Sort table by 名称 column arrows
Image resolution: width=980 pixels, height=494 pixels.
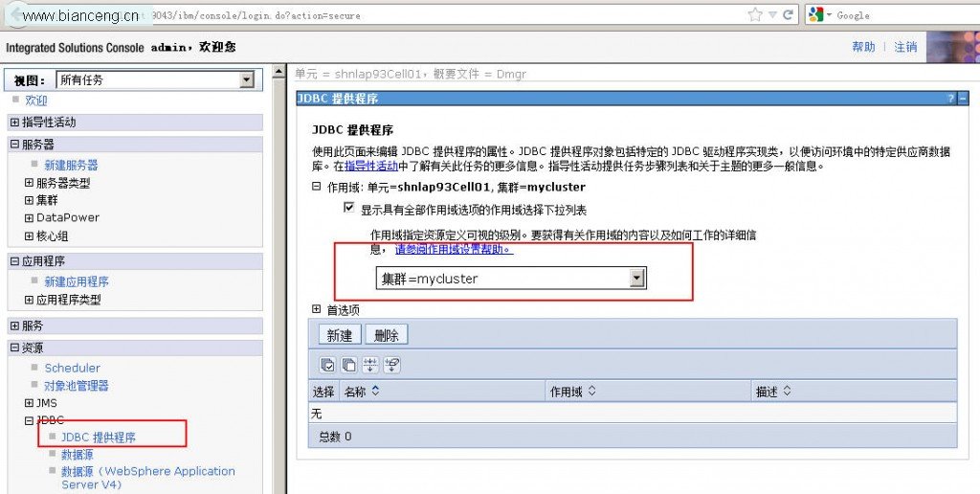(x=375, y=391)
